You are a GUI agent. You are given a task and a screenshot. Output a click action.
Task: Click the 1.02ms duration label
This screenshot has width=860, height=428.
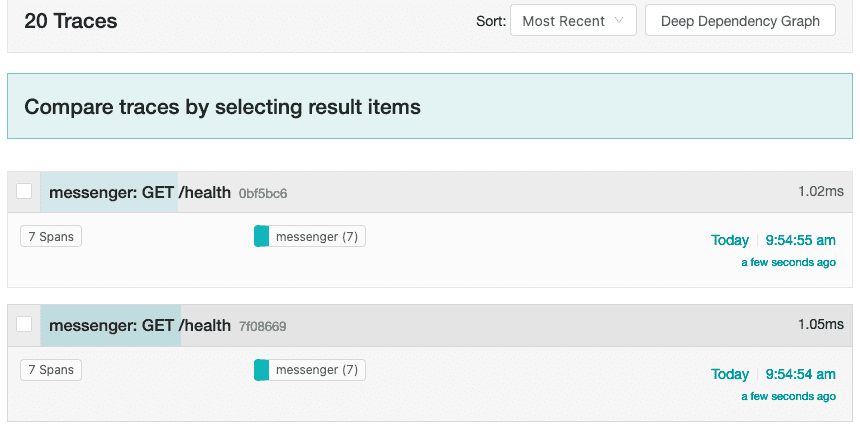[x=820, y=191]
